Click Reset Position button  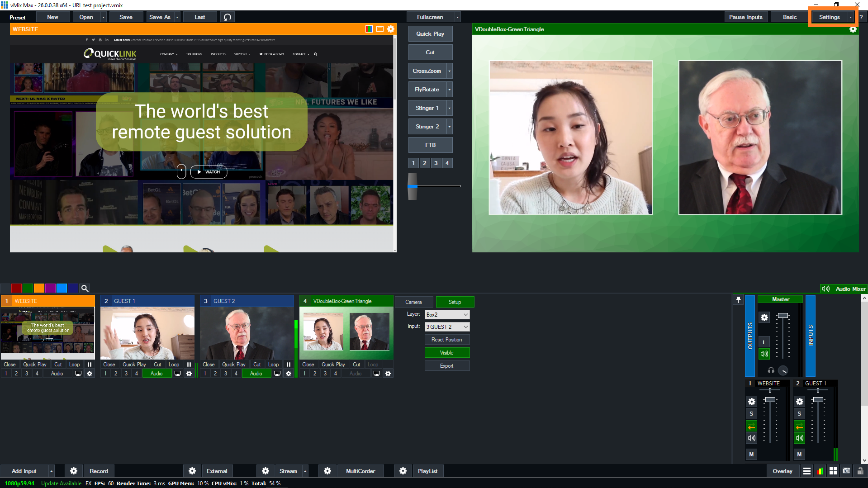coord(447,340)
